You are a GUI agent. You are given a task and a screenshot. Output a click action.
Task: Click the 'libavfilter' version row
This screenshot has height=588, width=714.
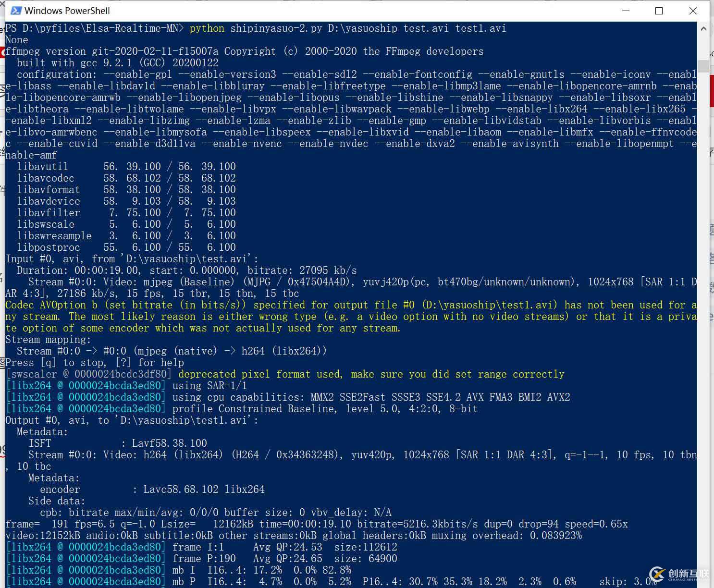coord(126,213)
